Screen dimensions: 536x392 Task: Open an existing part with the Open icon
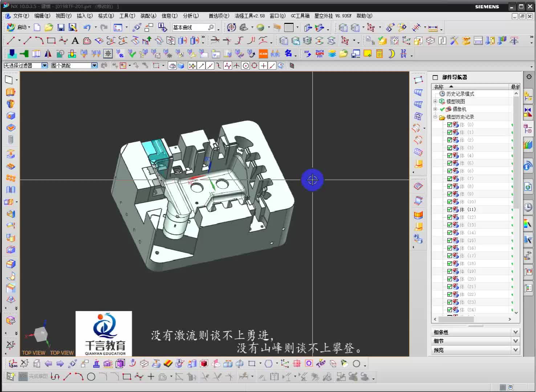pyautogui.click(x=49, y=27)
